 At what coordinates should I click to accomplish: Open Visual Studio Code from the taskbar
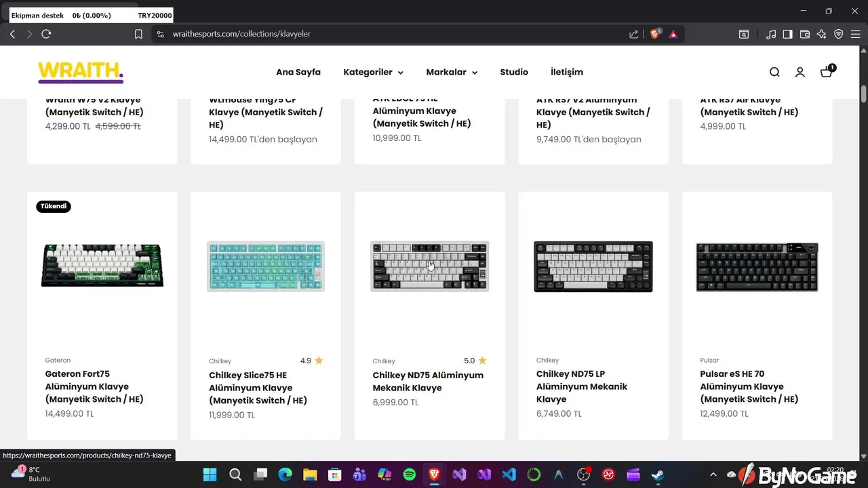(509, 474)
